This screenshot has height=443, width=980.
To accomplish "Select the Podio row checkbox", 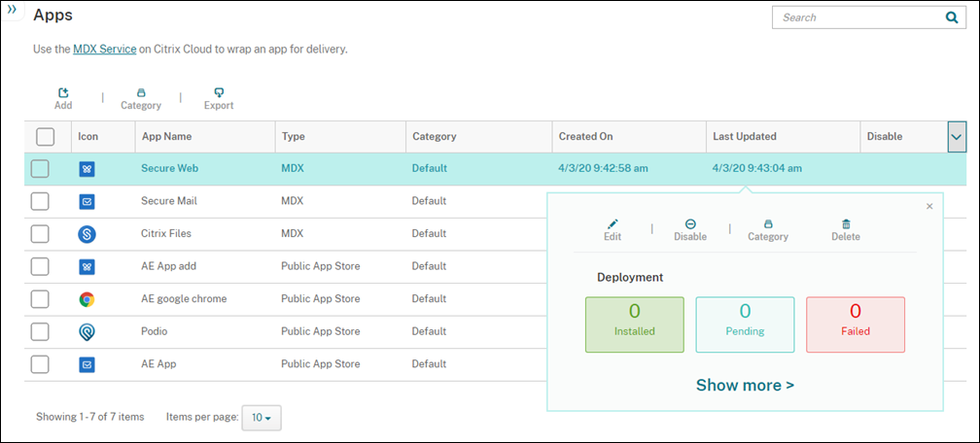I will (x=40, y=332).
